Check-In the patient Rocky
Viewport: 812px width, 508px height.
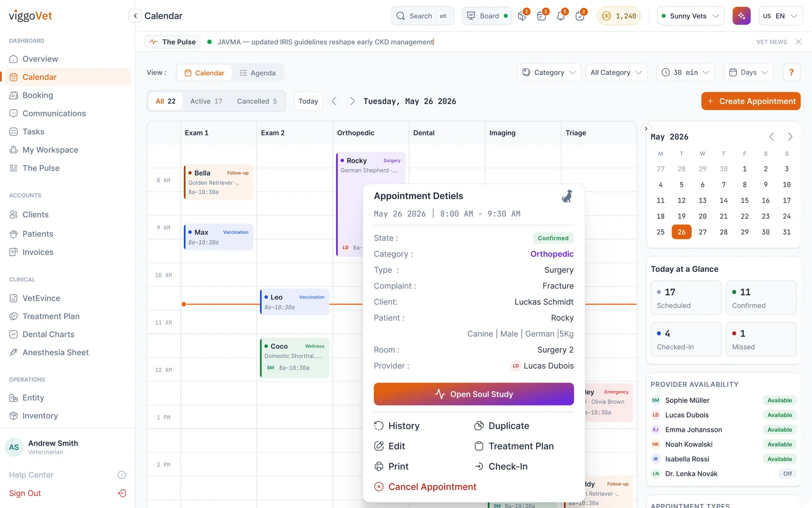click(x=501, y=466)
